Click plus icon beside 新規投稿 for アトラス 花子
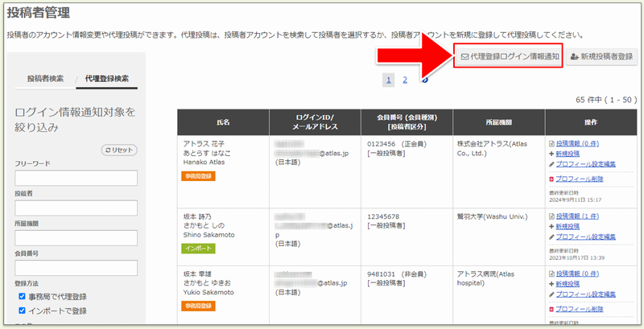 (x=551, y=154)
